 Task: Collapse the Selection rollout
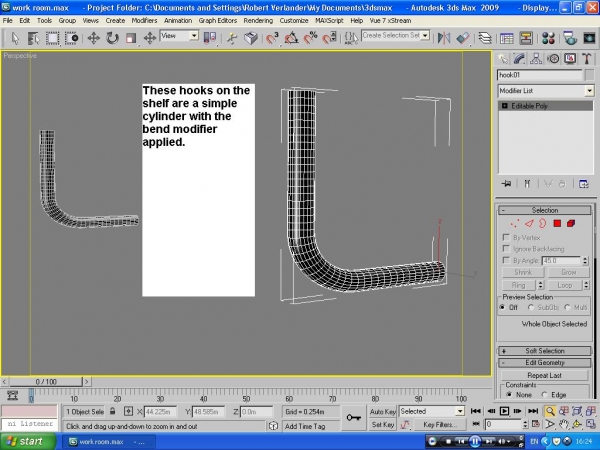pos(545,210)
